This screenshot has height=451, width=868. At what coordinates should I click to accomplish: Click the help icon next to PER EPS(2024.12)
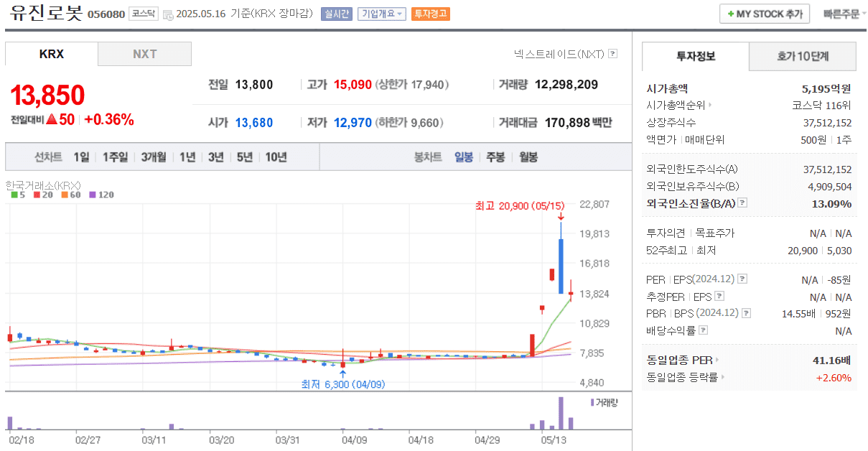pyautogui.click(x=742, y=279)
